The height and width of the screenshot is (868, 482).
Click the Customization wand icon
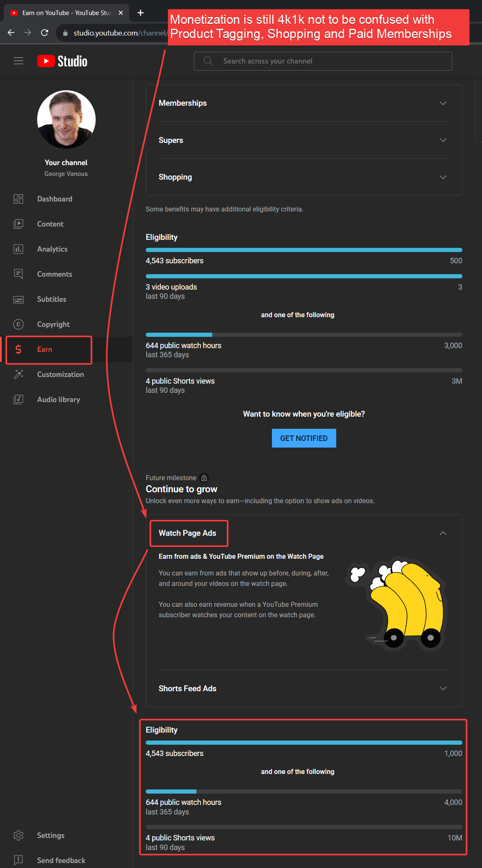coord(18,374)
